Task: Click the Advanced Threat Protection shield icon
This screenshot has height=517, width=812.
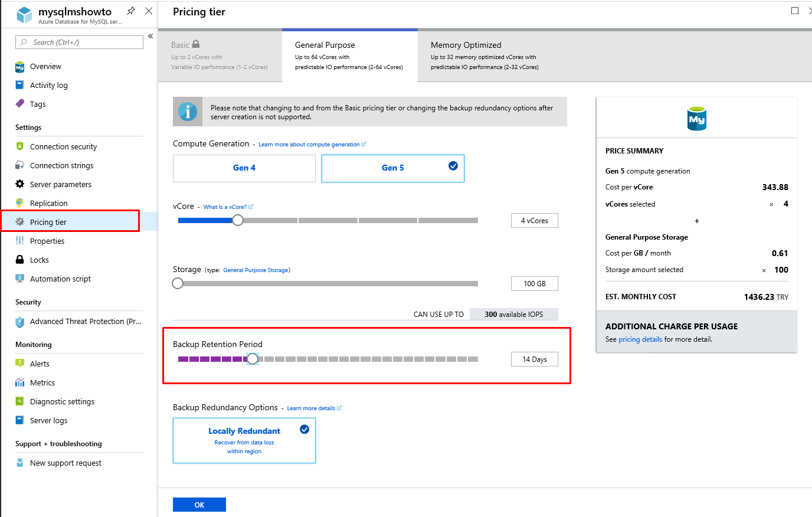Action: (x=20, y=322)
